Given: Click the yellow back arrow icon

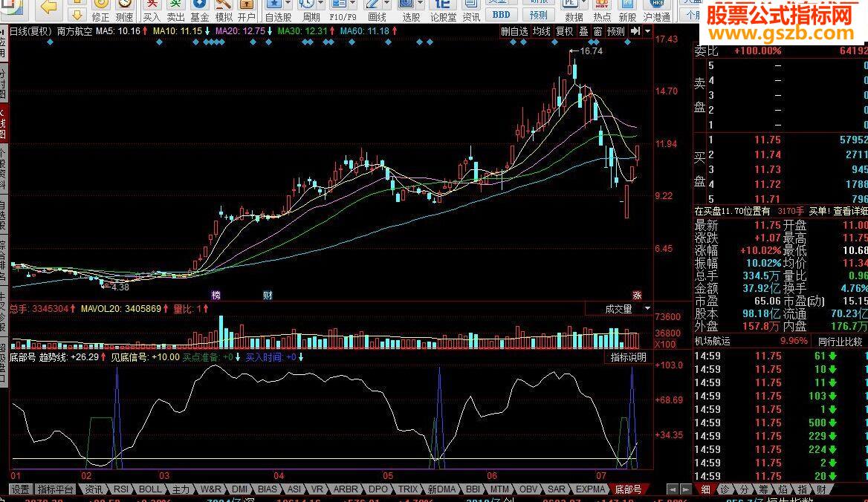Looking at the screenshot, I should (x=50, y=7).
